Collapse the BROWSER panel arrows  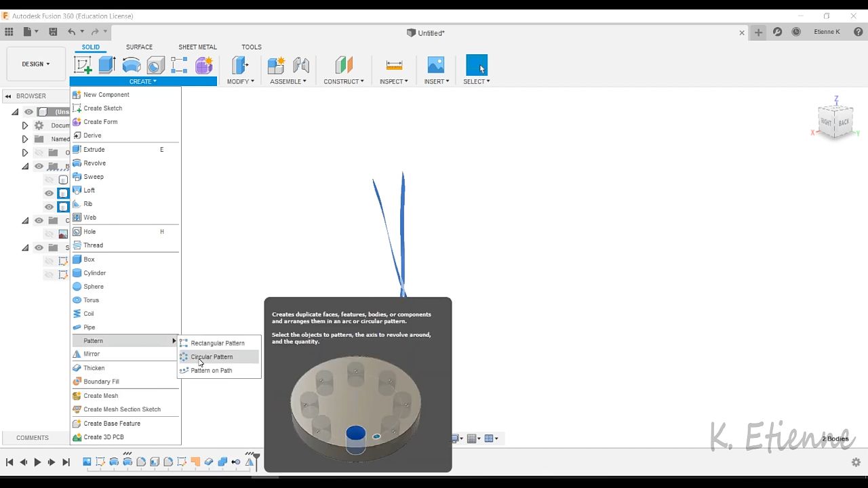[x=8, y=96]
